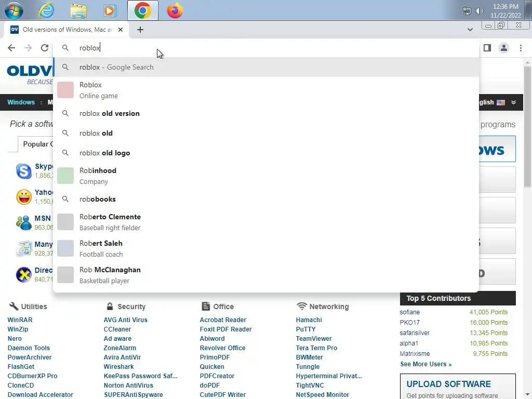Open the Windows navigation link
The width and height of the screenshot is (532, 399).
(21, 102)
